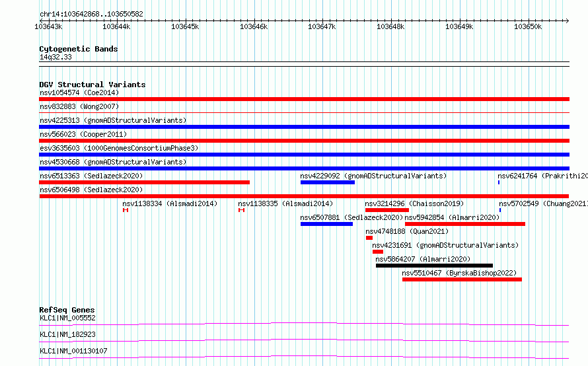Click the 103643k ruler tick label
The image size is (588, 366).
pos(48,27)
